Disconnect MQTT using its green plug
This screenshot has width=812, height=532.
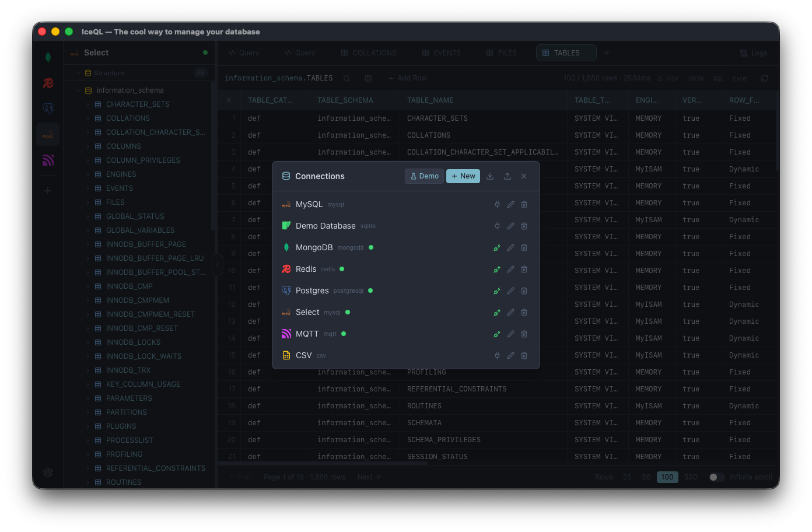click(497, 334)
